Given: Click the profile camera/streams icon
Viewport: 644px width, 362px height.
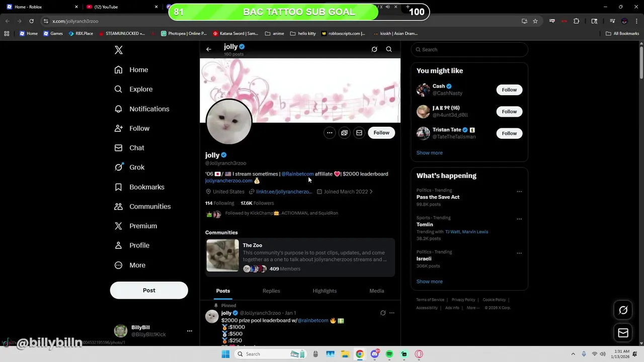Looking at the screenshot, I should coord(344,133).
